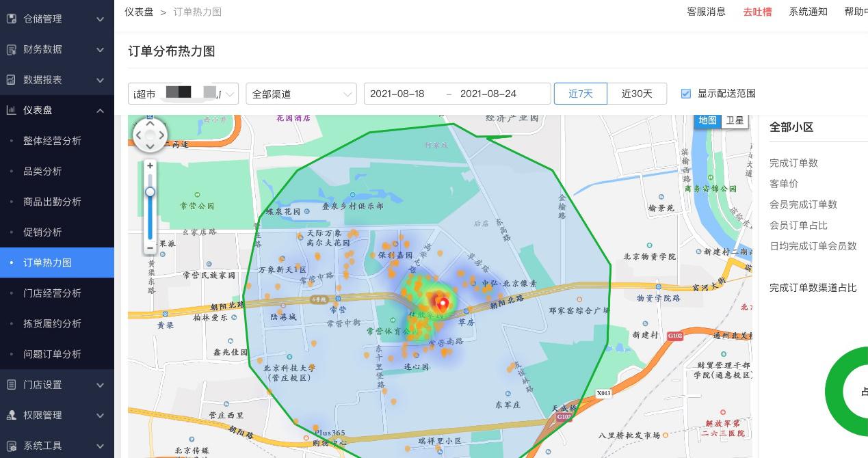The height and width of the screenshot is (458, 868).
Task: Click 仪表盘 breadcrumb link
Action: [x=139, y=12]
